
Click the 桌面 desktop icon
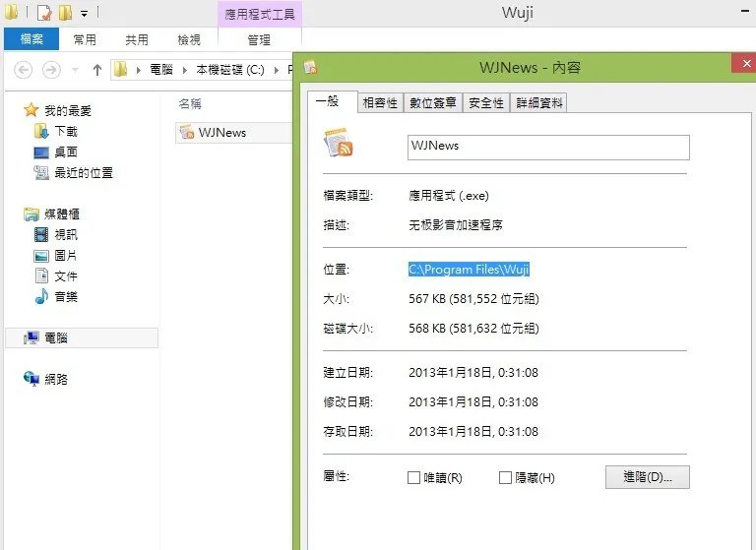click(41, 153)
